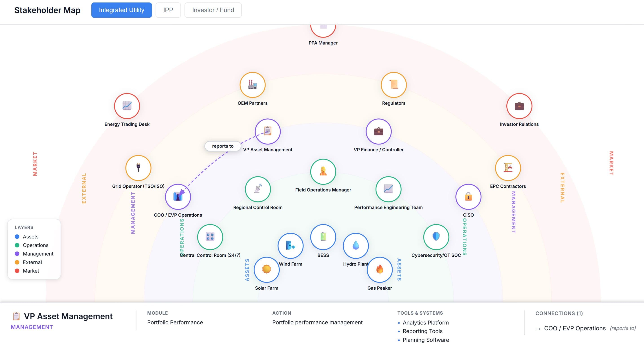Select the Solar Farm sun node
This screenshot has height=349, width=644.
pos(266,270)
